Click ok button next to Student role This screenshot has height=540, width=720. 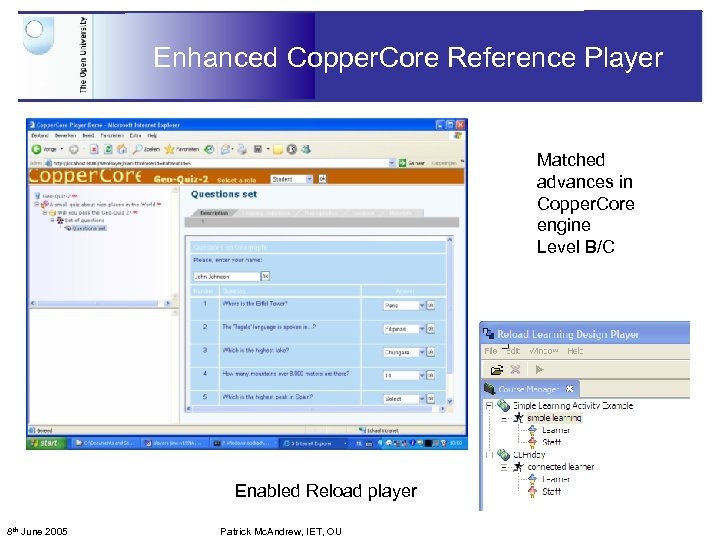click(322, 179)
